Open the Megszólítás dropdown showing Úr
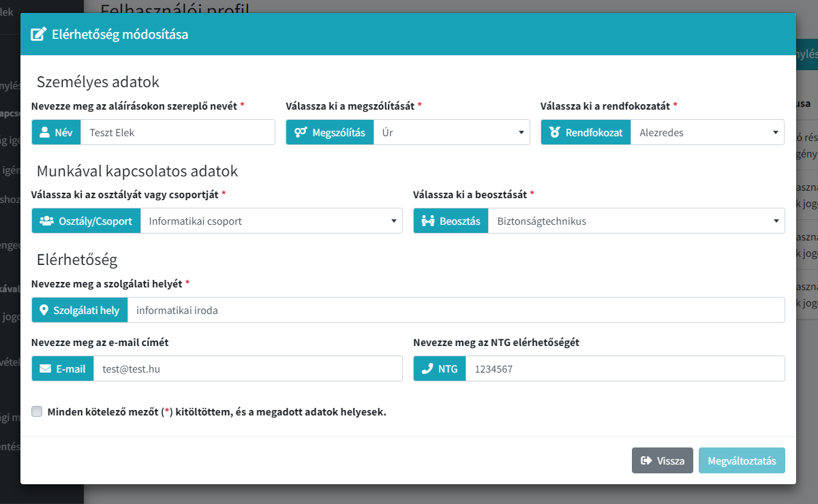The width and height of the screenshot is (818, 504). point(451,132)
